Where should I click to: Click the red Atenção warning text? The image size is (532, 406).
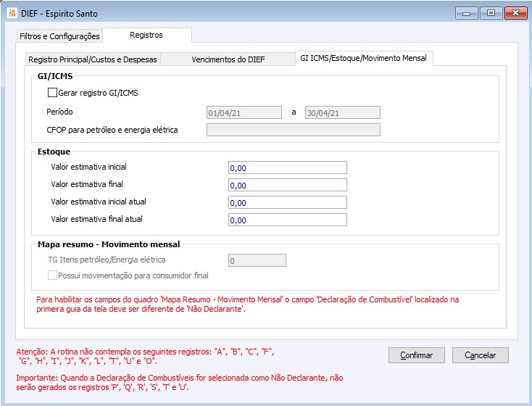click(145, 356)
